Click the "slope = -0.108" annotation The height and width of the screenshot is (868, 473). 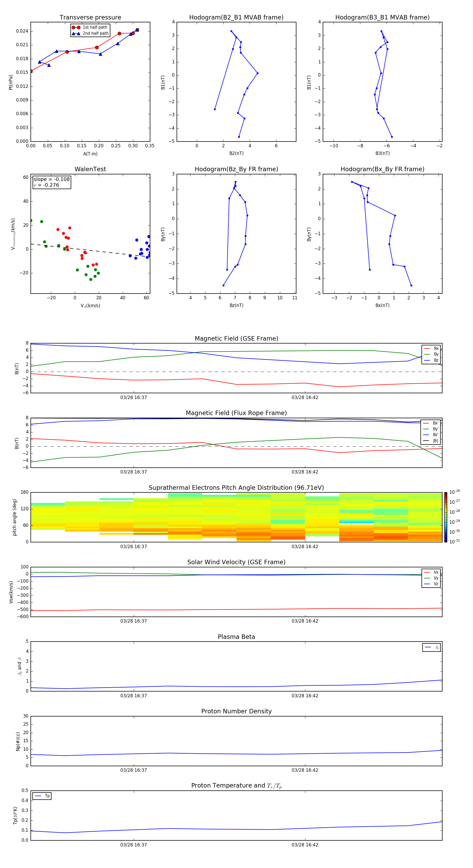[52, 179]
